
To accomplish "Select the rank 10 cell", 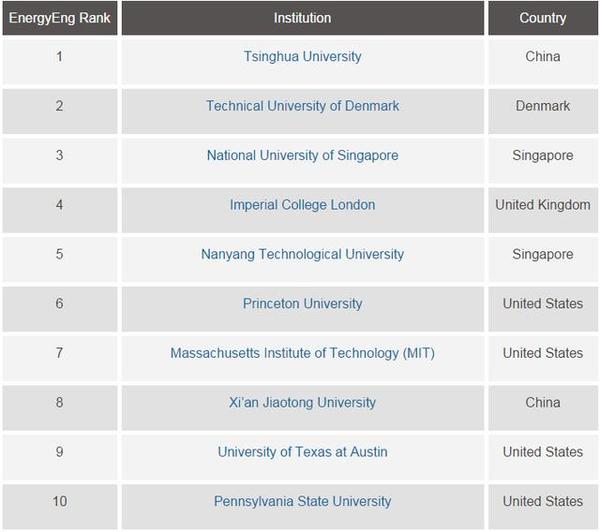I will [x=60, y=507].
